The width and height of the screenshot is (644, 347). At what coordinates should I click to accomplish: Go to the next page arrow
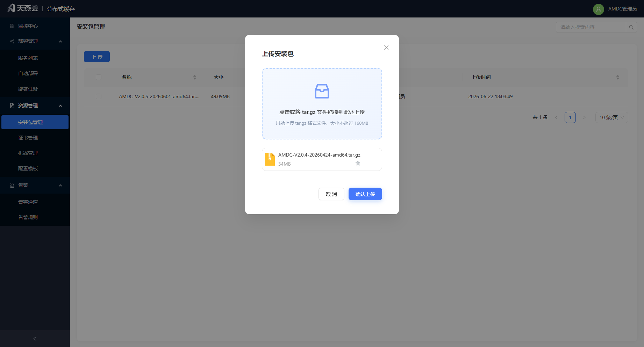pos(584,117)
